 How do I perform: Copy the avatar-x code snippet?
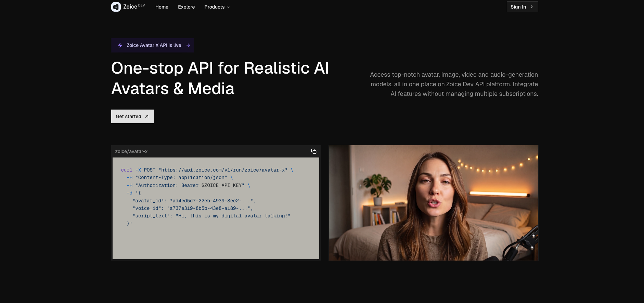(313, 151)
